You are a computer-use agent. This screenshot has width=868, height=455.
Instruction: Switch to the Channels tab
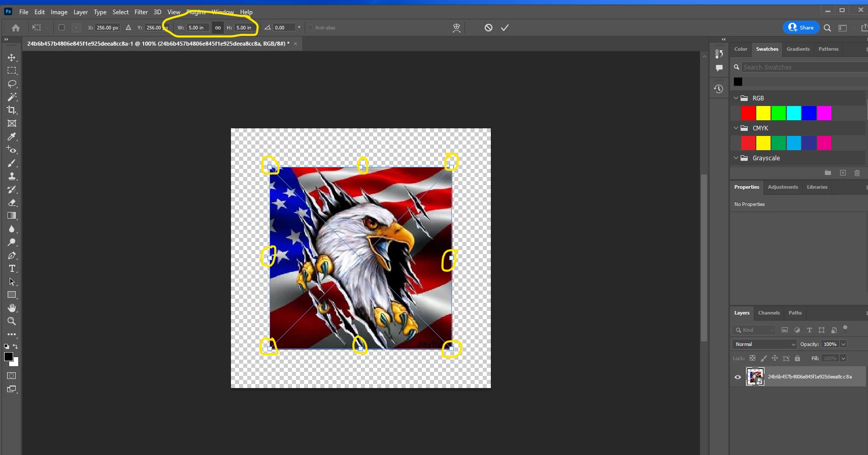(769, 312)
